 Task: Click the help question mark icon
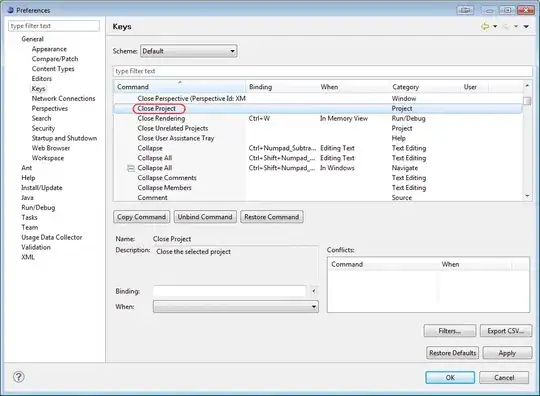click(19, 377)
